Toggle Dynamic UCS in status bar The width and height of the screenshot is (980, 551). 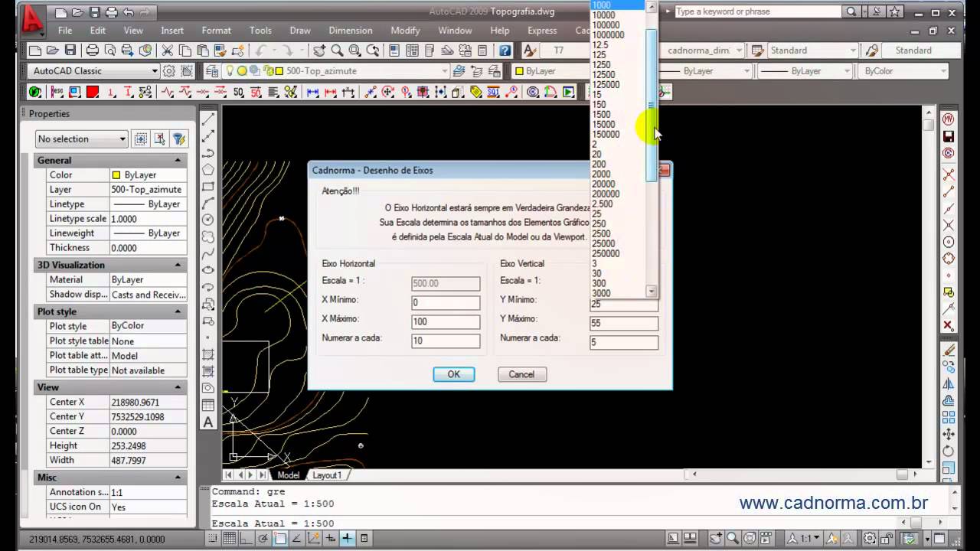314,539
